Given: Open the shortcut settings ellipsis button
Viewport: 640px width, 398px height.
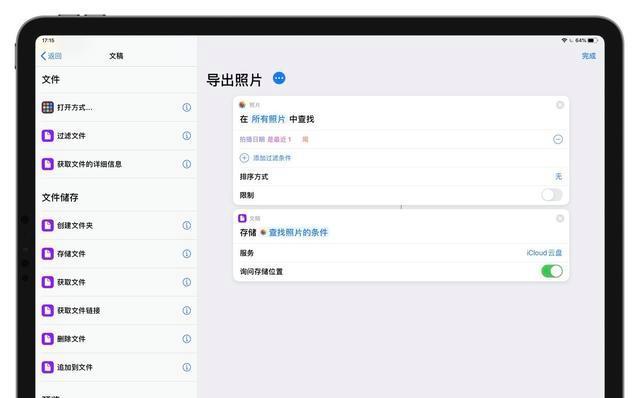Looking at the screenshot, I should point(279,78).
